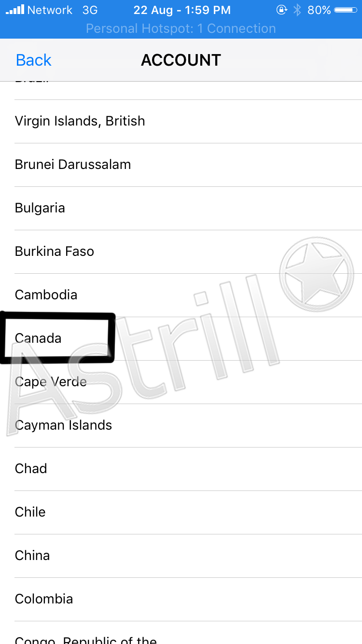Pick Bulgaria in the list
Image resolution: width=362 pixels, height=644 pixels.
tap(181, 208)
